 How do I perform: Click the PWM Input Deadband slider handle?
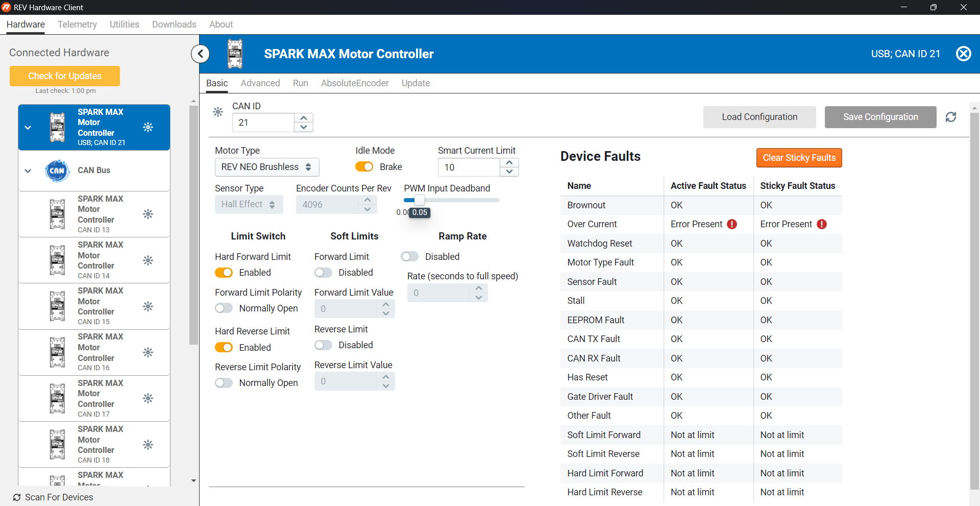[x=419, y=200]
